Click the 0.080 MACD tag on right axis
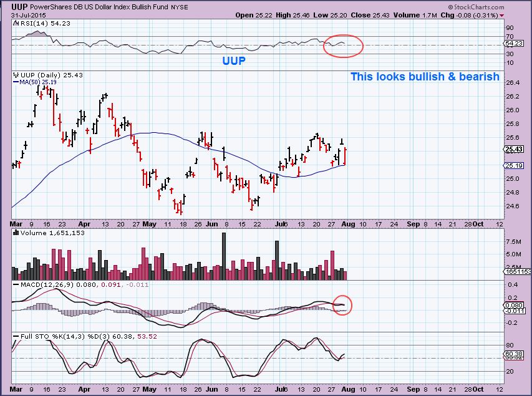532x396 pixels. 514,305
